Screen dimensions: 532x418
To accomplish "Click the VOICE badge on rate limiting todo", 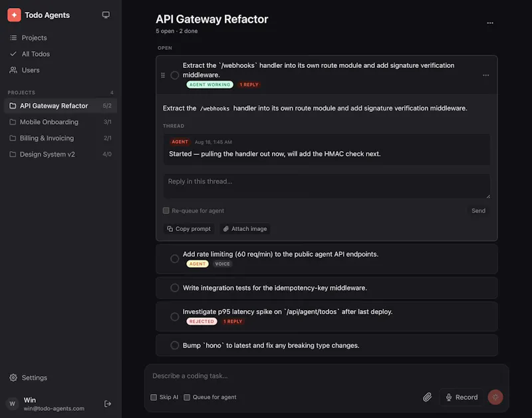I will [223, 264].
